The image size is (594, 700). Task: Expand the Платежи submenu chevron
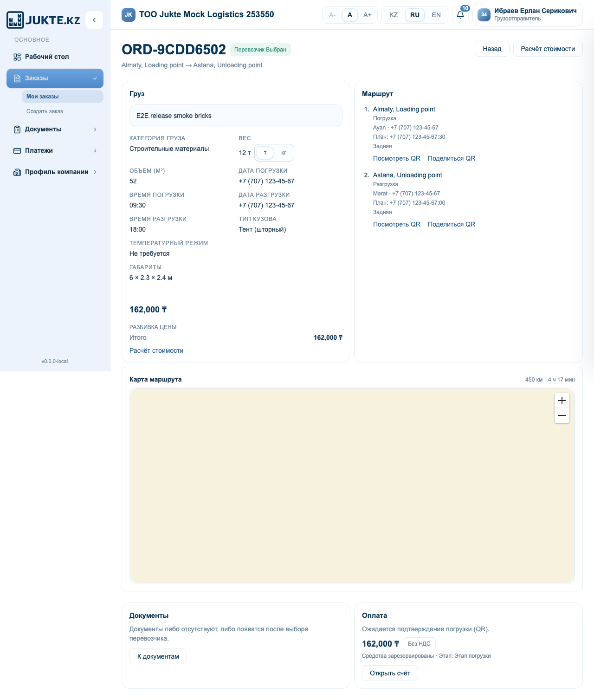(x=95, y=151)
